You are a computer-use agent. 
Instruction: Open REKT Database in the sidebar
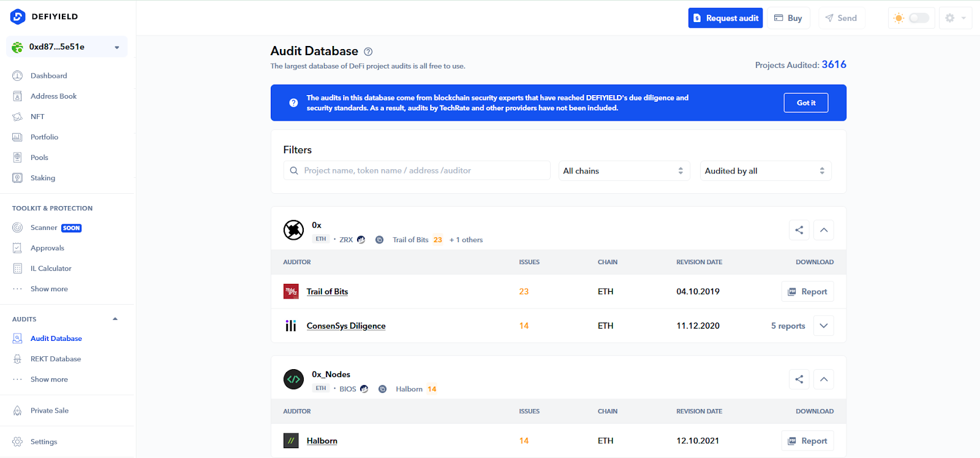[x=56, y=359]
